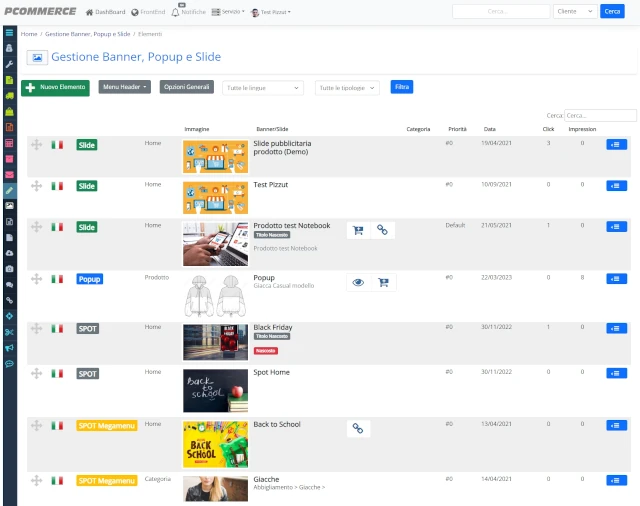Click the image icon beside page title
This screenshot has height=506, width=640.
[37, 58]
